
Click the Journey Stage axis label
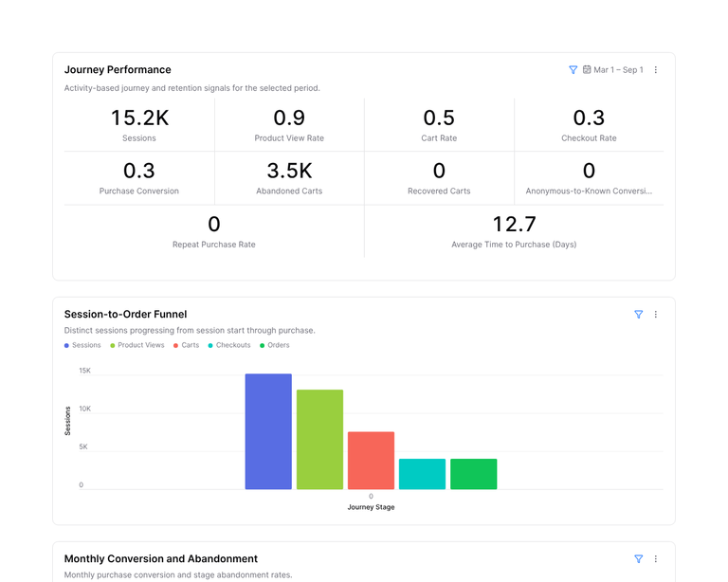pos(371,507)
